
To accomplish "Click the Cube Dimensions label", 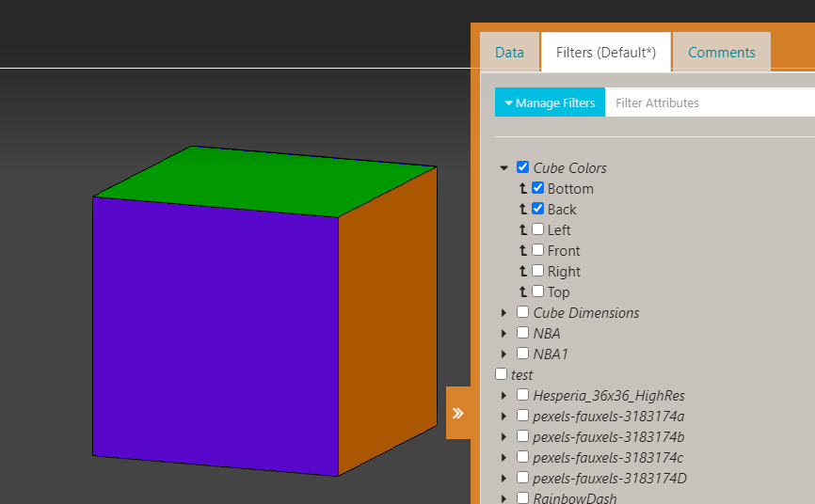I will [586, 313].
